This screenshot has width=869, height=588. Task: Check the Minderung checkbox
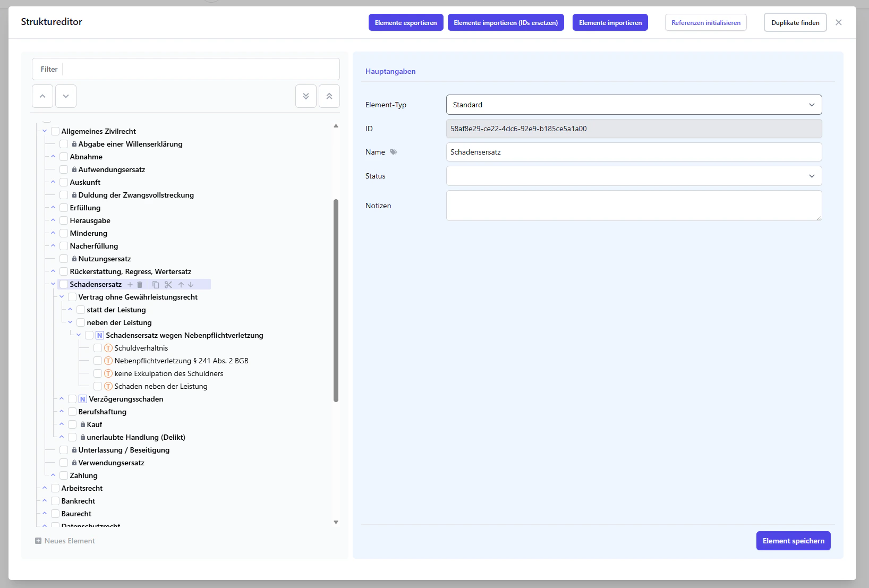point(64,233)
